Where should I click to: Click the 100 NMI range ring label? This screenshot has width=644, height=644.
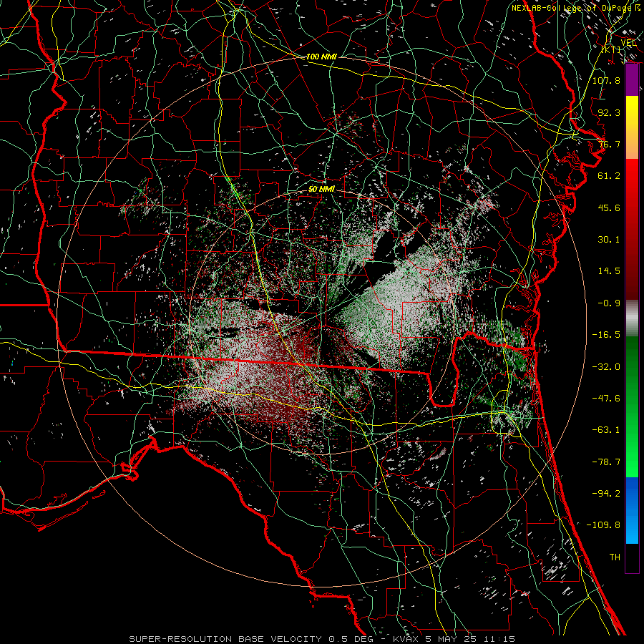click(321, 57)
